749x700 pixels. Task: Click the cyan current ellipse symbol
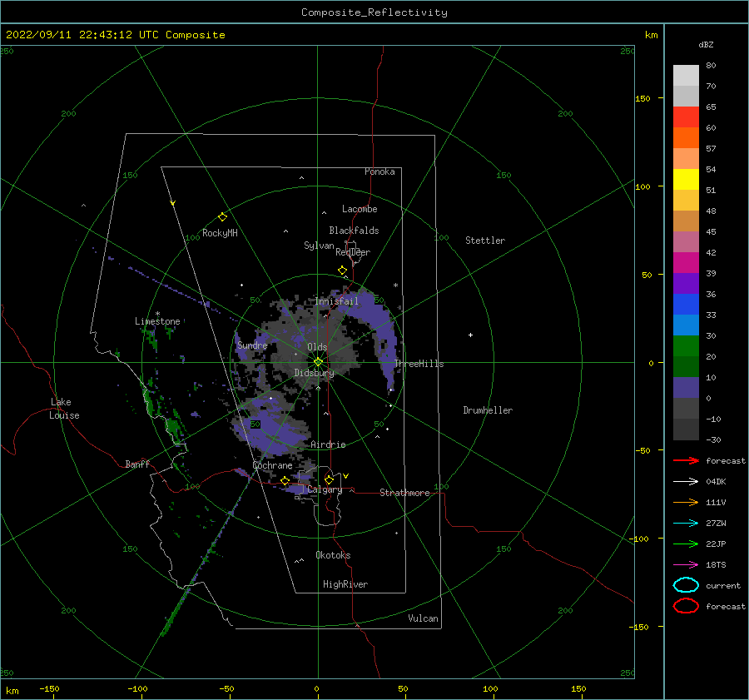pos(686,585)
